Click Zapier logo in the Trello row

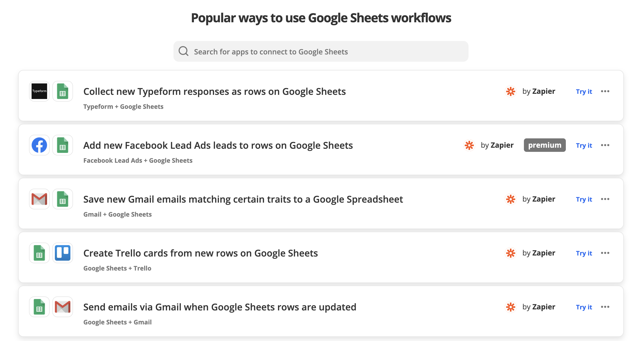click(x=511, y=253)
